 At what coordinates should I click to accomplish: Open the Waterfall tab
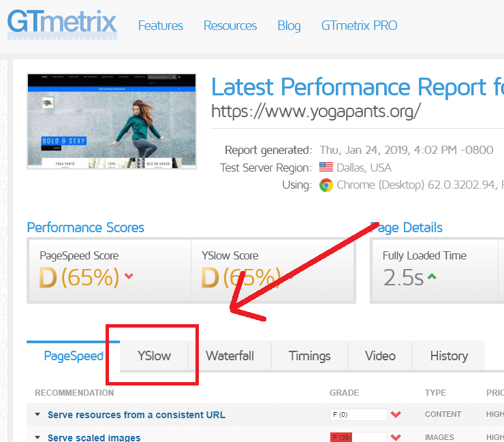pyautogui.click(x=230, y=356)
